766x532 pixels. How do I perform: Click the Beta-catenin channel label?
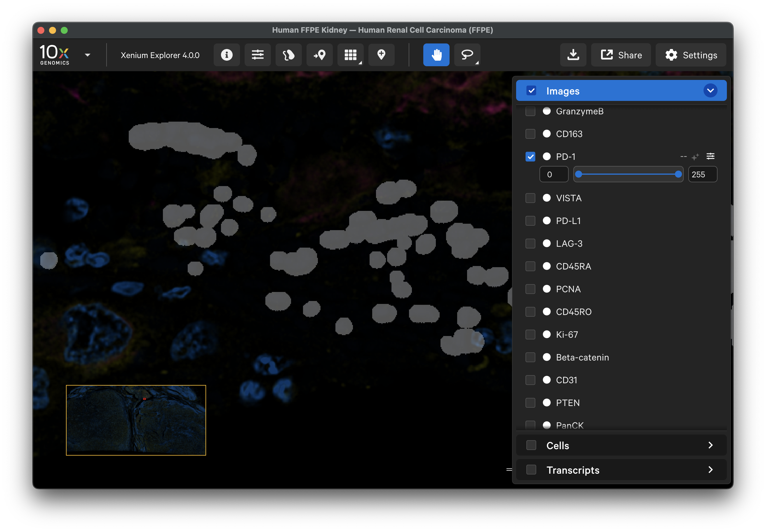click(582, 357)
